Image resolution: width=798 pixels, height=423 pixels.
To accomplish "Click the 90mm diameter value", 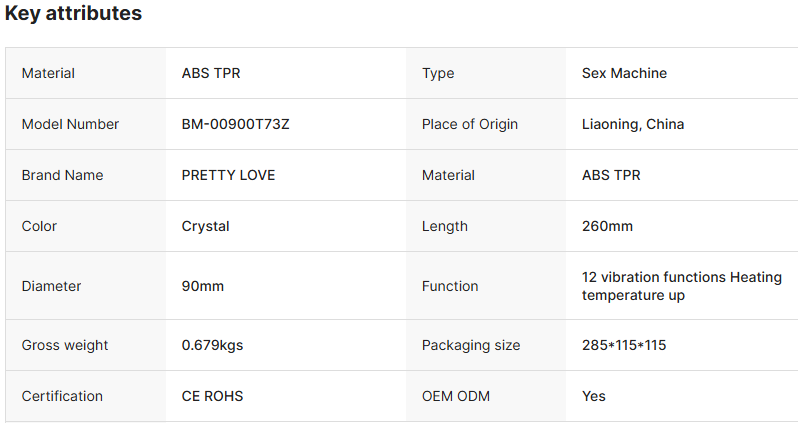I will 203,286.
